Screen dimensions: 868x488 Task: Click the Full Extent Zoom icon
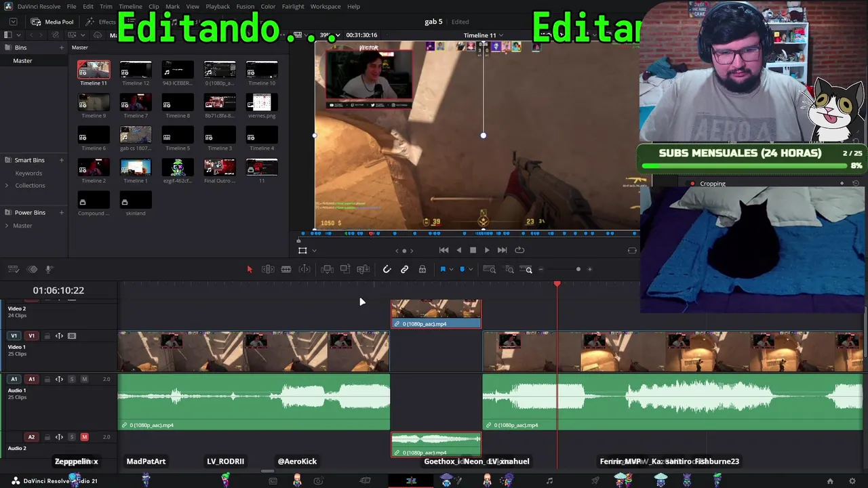tap(489, 269)
